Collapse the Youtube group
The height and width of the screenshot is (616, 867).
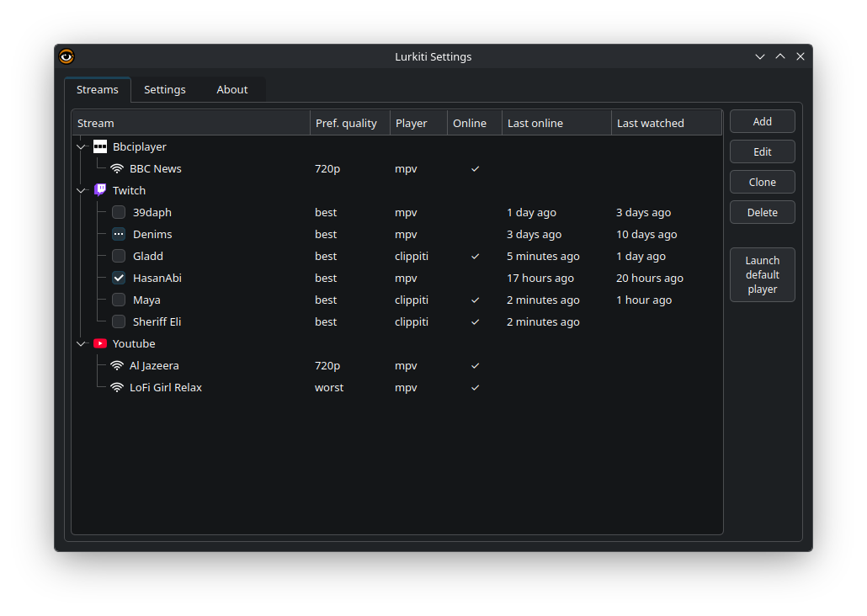point(82,343)
